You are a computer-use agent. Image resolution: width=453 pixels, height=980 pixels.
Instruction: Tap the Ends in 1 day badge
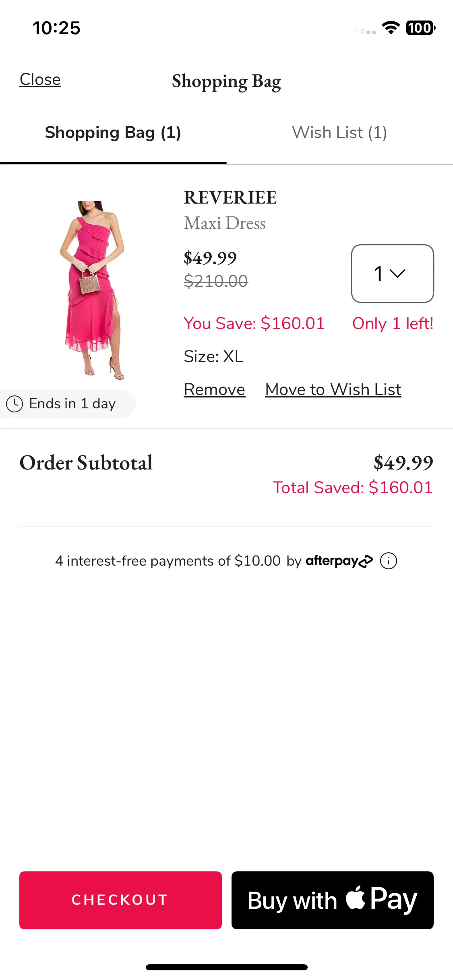pos(68,404)
